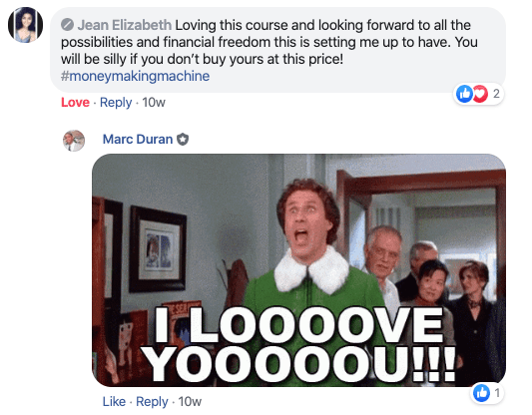View the 1 like count on the GIF
The height and width of the screenshot is (415, 532).
click(x=497, y=393)
